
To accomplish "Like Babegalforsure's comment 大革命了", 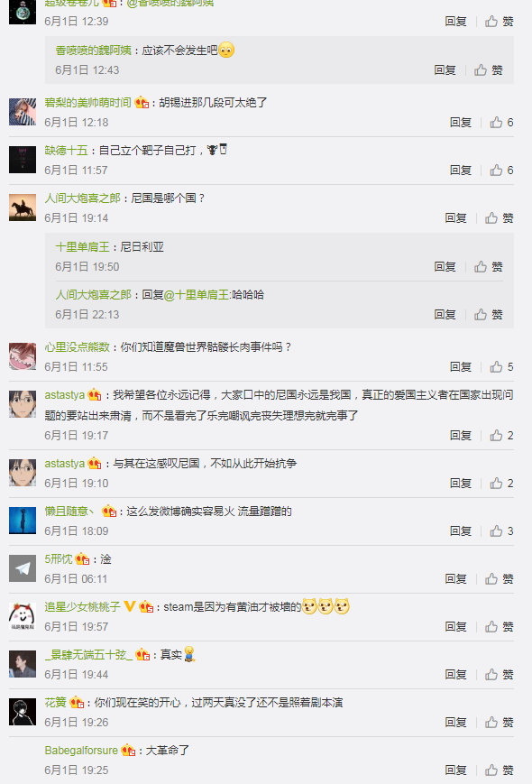I will (499, 770).
